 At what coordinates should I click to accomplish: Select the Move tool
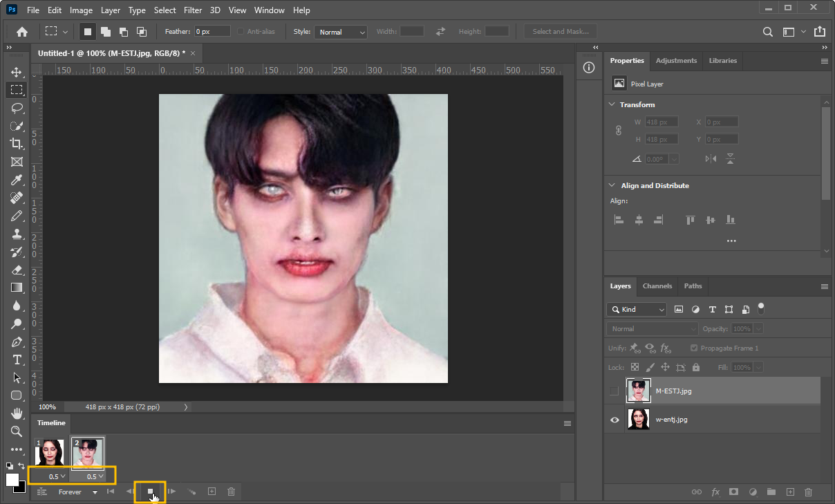[x=17, y=72]
